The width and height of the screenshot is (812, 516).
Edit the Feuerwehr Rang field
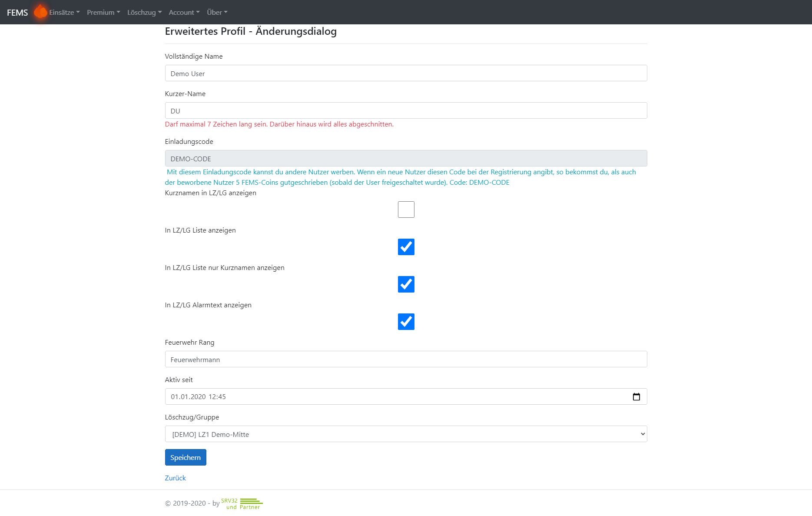406,359
